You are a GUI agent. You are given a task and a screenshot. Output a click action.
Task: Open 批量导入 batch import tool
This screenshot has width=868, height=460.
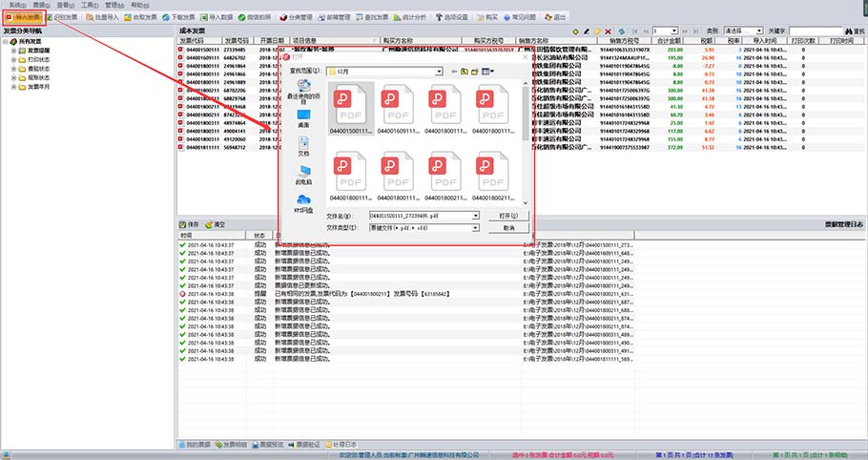click(x=104, y=17)
